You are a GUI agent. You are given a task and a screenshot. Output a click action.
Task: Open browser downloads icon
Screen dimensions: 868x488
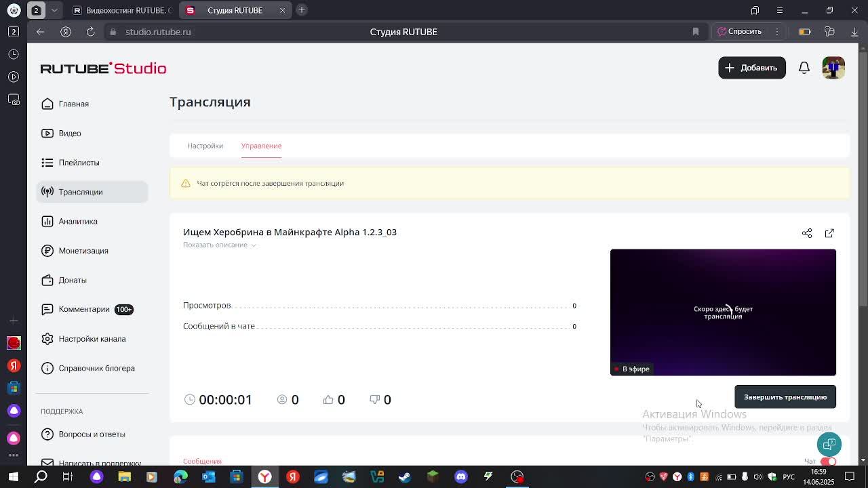point(854,32)
